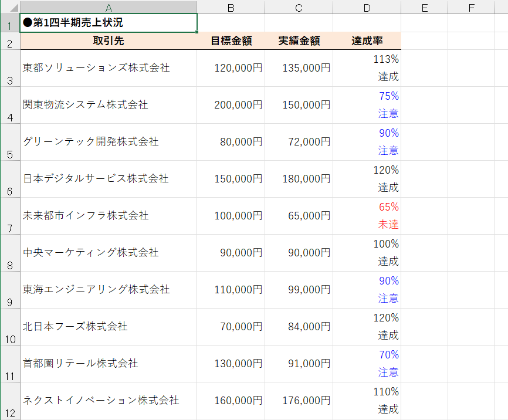Select row 12 header

click(x=10, y=401)
